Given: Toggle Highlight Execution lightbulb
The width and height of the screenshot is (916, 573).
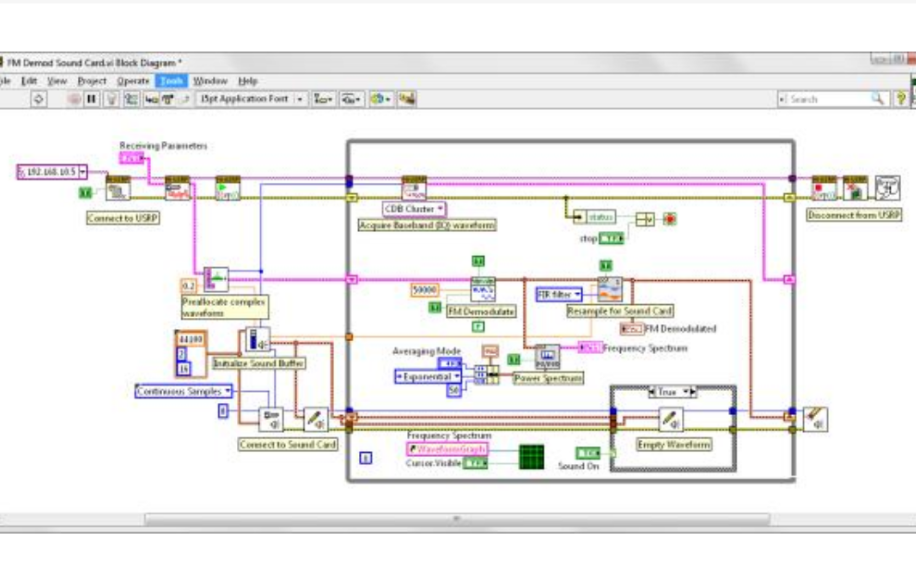Looking at the screenshot, I should tap(111, 99).
